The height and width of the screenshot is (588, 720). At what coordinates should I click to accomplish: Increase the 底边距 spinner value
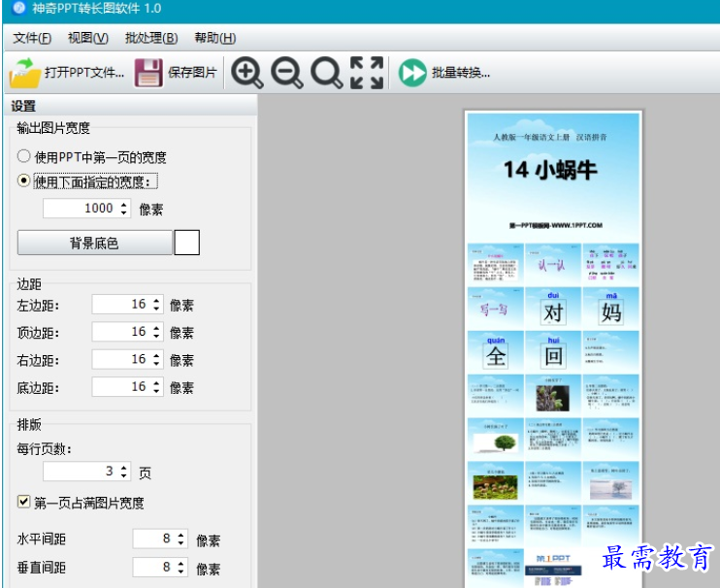156,383
